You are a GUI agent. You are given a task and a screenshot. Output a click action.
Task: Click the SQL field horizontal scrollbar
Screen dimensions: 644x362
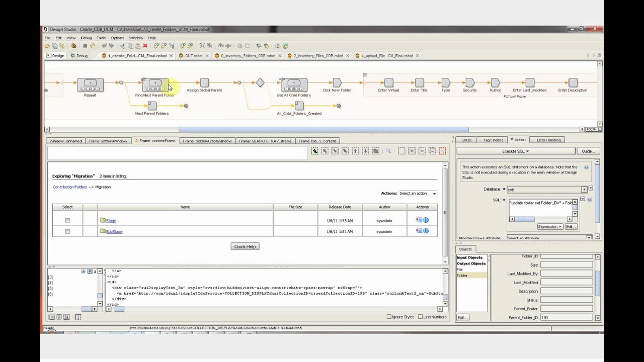click(541, 219)
